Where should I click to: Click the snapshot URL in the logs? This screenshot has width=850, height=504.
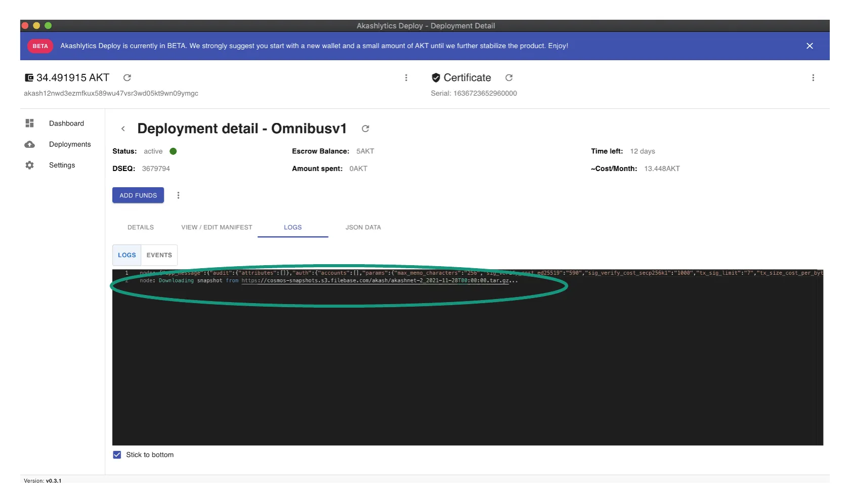(375, 281)
